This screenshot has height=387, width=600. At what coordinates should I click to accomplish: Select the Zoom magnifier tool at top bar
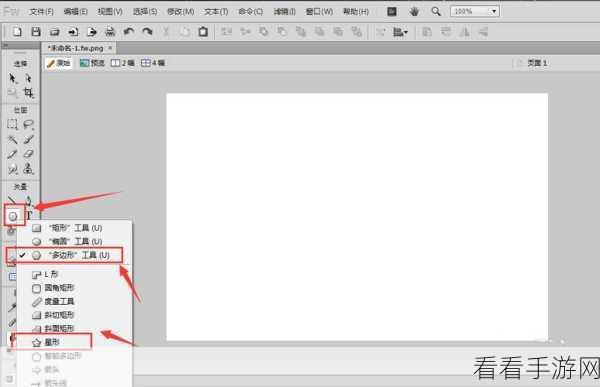point(436,11)
